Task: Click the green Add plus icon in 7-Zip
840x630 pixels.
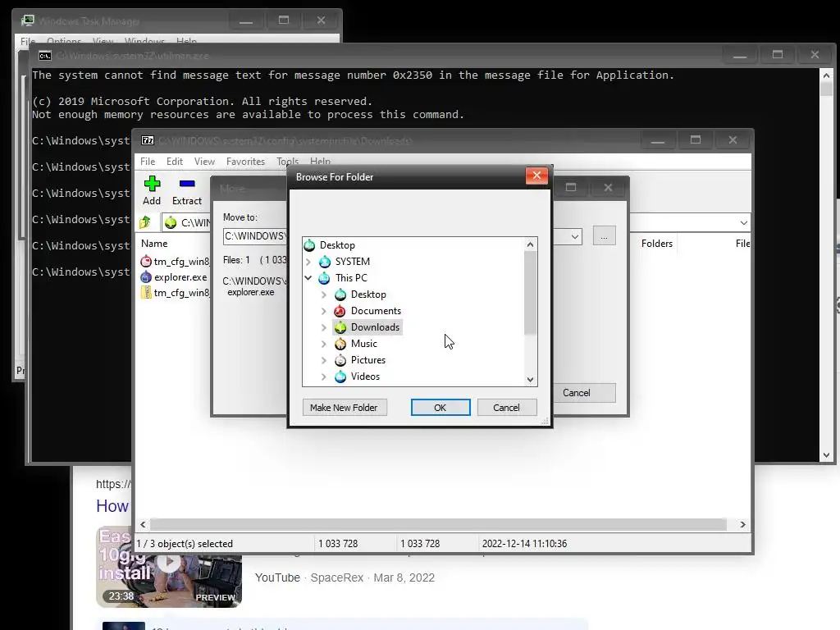Action: 152,184
